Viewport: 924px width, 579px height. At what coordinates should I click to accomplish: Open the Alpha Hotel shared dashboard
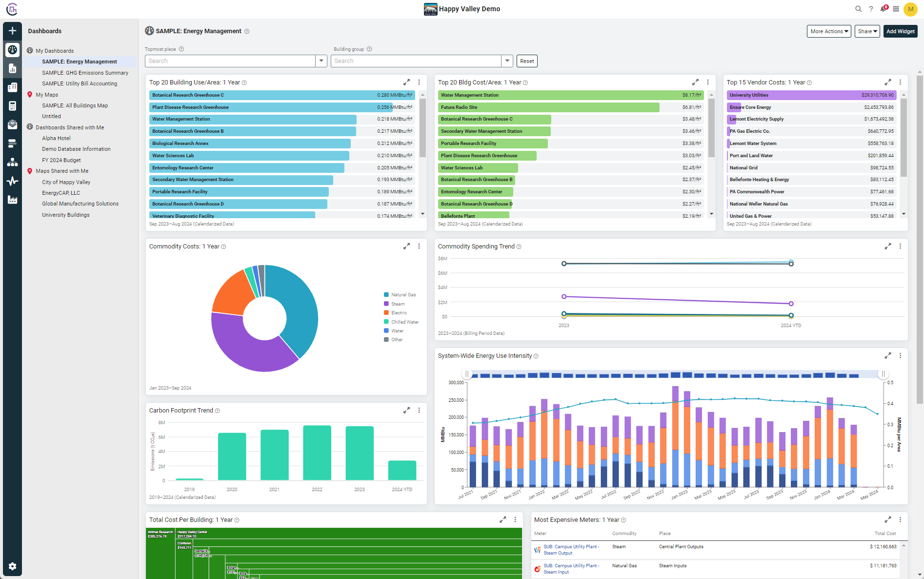(x=56, y=138)
